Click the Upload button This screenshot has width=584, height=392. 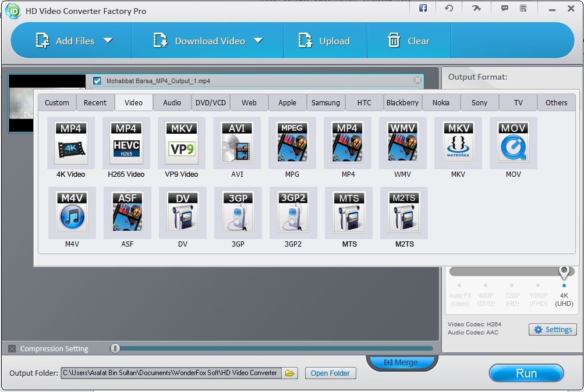(x=324, y=41)
